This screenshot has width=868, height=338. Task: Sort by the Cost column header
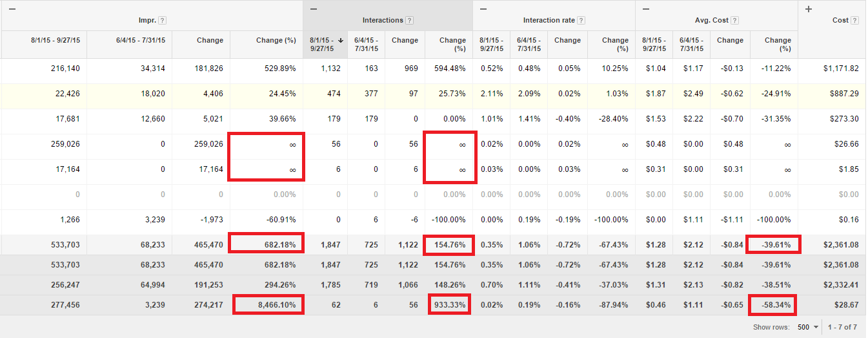(x=840, y=20)
